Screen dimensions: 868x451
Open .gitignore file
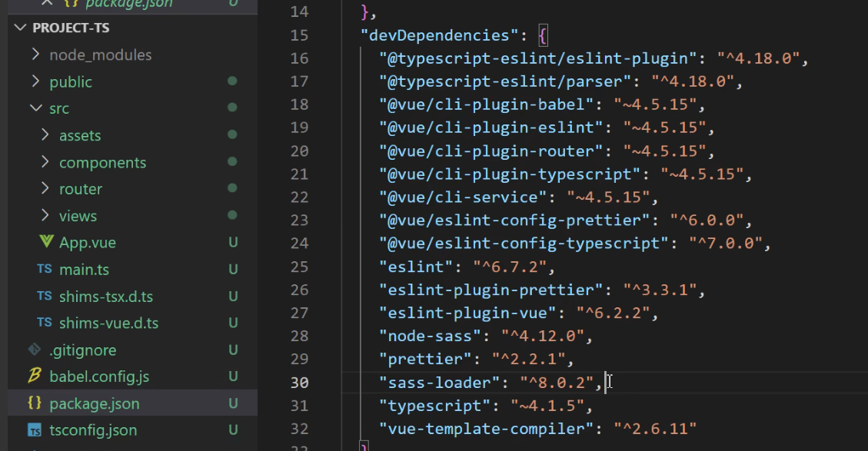83,350
